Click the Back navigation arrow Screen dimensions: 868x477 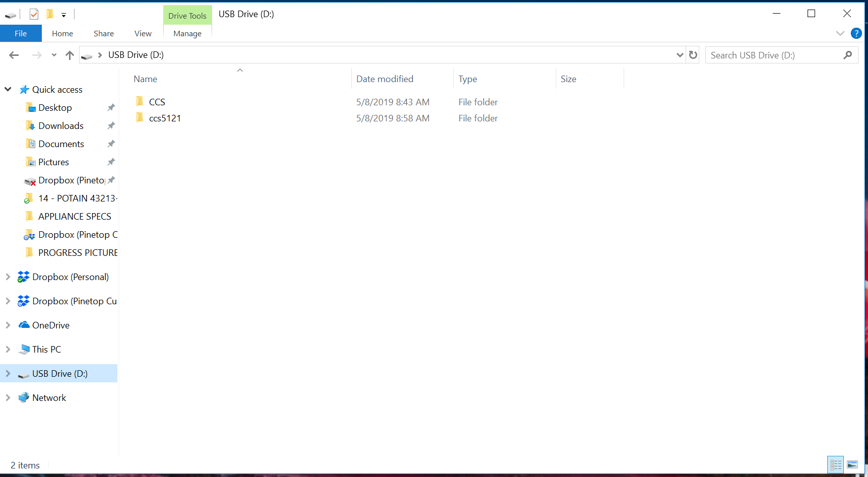click(14, 55)
